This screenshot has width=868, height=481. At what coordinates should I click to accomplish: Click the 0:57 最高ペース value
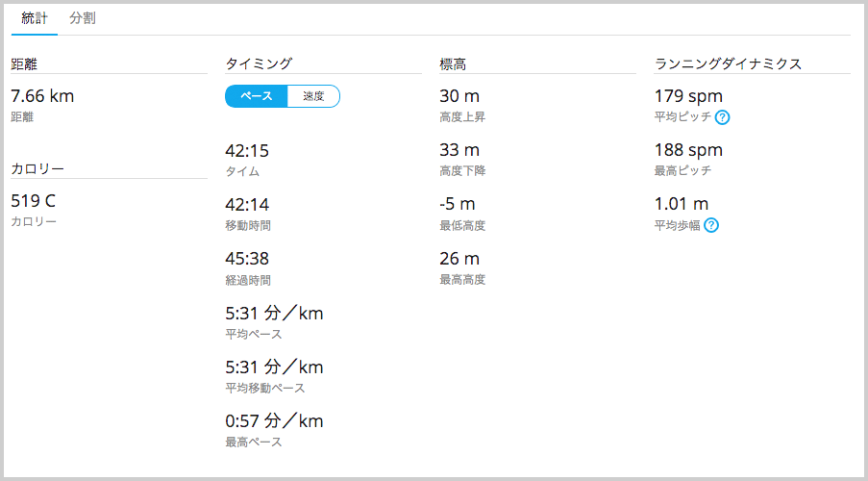(274, 421)
